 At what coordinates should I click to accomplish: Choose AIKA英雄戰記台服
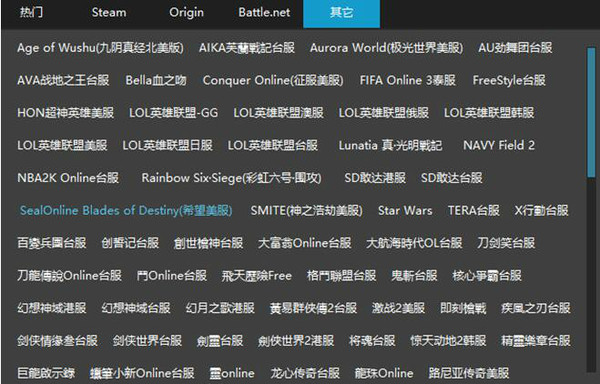click(247, 48)
